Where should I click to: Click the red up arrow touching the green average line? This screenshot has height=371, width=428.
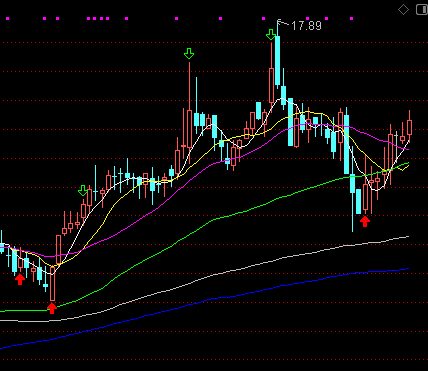click(52, 308)
